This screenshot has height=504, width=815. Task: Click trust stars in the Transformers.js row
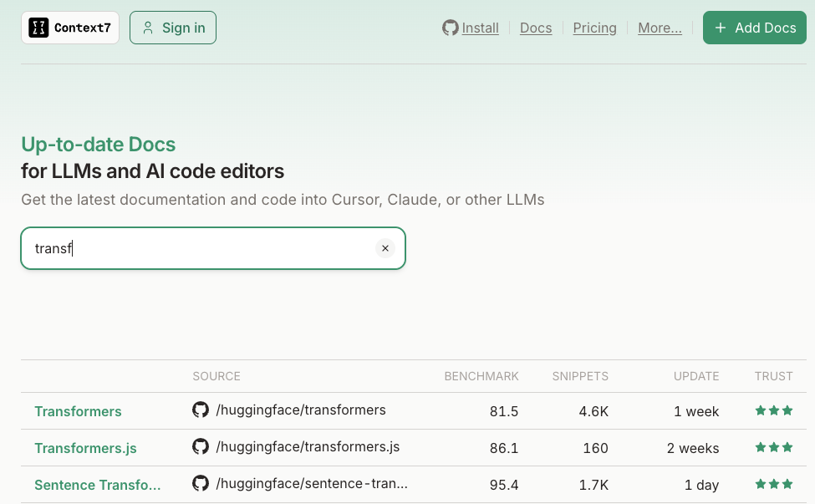(774, 447)
